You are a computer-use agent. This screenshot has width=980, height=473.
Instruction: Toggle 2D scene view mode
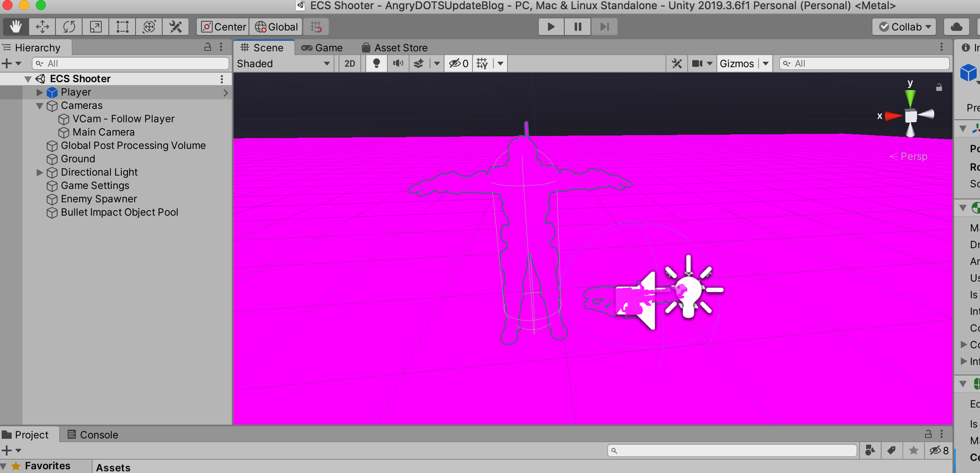pos(349,64)
